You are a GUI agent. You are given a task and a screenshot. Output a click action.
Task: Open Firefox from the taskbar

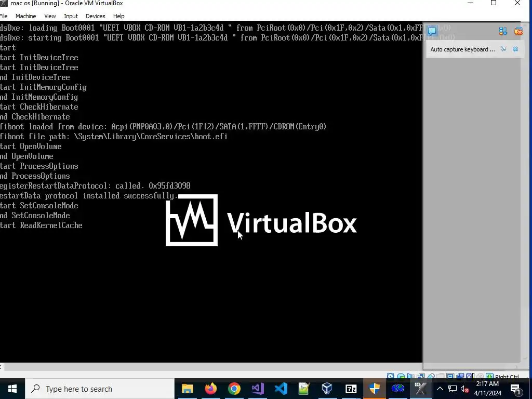(211, 389)
